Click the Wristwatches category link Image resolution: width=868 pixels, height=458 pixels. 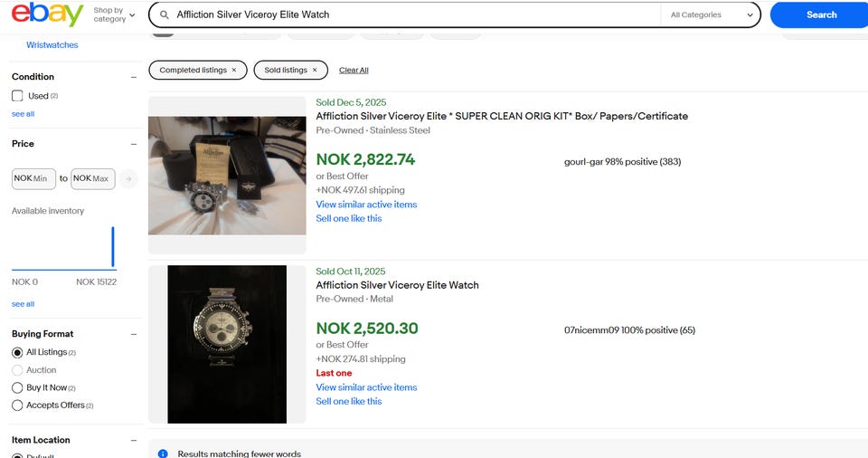pyautogui.click(x=52, y=44)
